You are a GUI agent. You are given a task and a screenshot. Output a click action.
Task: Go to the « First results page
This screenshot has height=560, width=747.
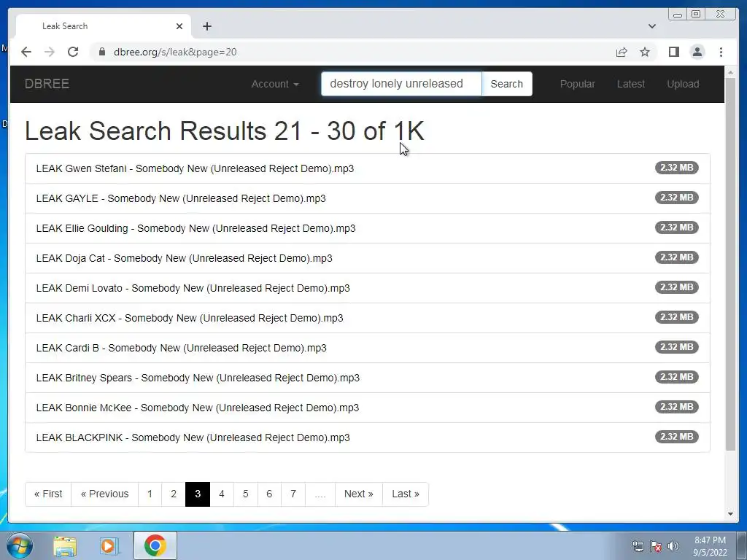point(48,494)
